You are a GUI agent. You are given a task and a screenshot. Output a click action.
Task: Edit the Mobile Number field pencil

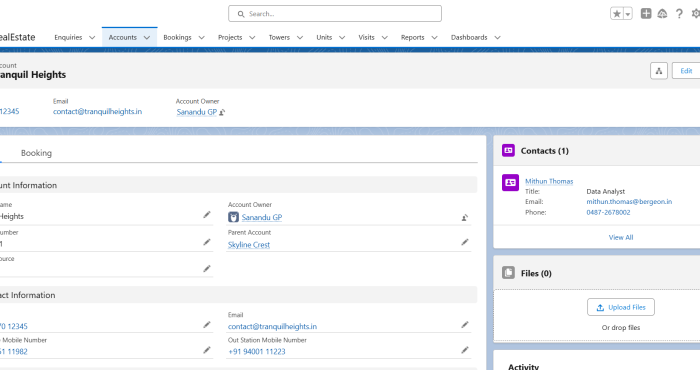point(207,350)
